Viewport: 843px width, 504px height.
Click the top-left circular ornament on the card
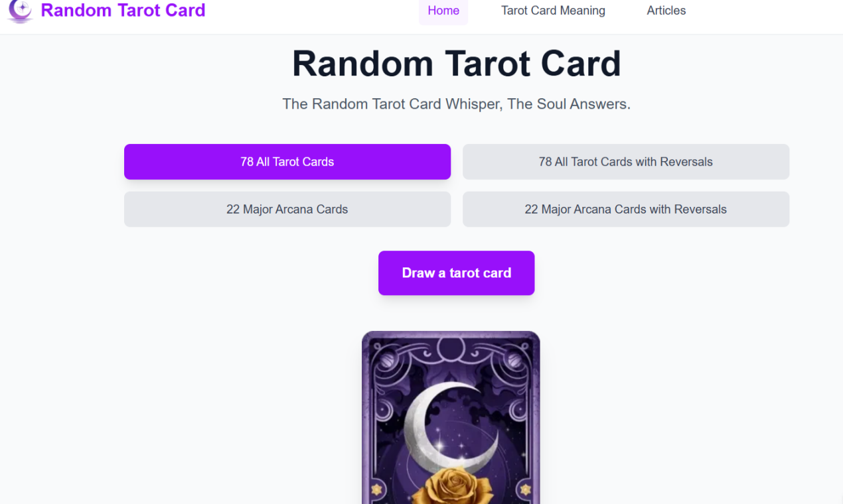[387, 361]
